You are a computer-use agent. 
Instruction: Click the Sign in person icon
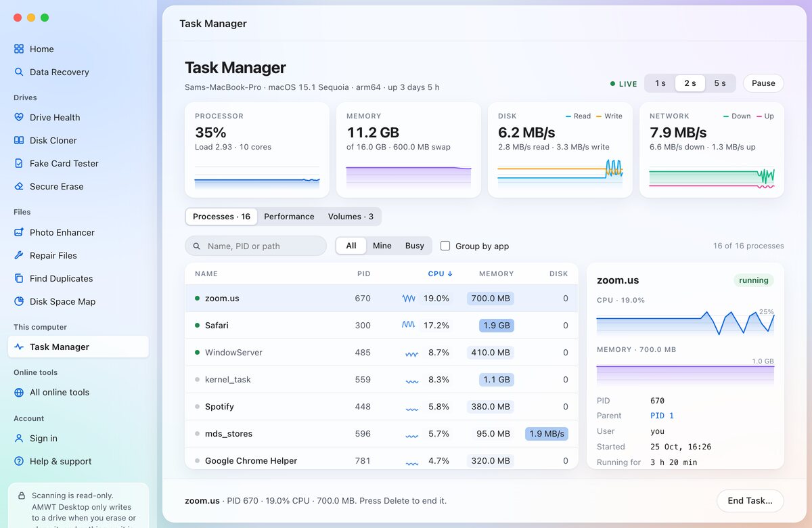(19, 438)
